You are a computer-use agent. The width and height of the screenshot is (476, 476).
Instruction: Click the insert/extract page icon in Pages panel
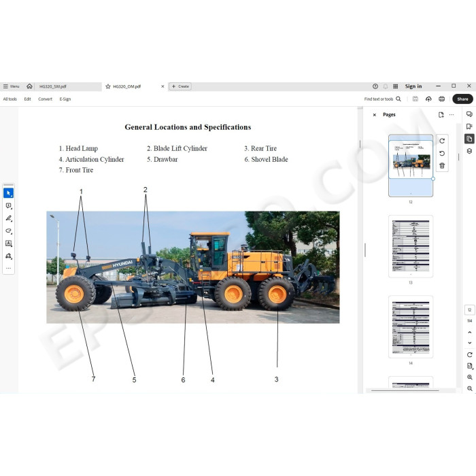coord(441,115)
